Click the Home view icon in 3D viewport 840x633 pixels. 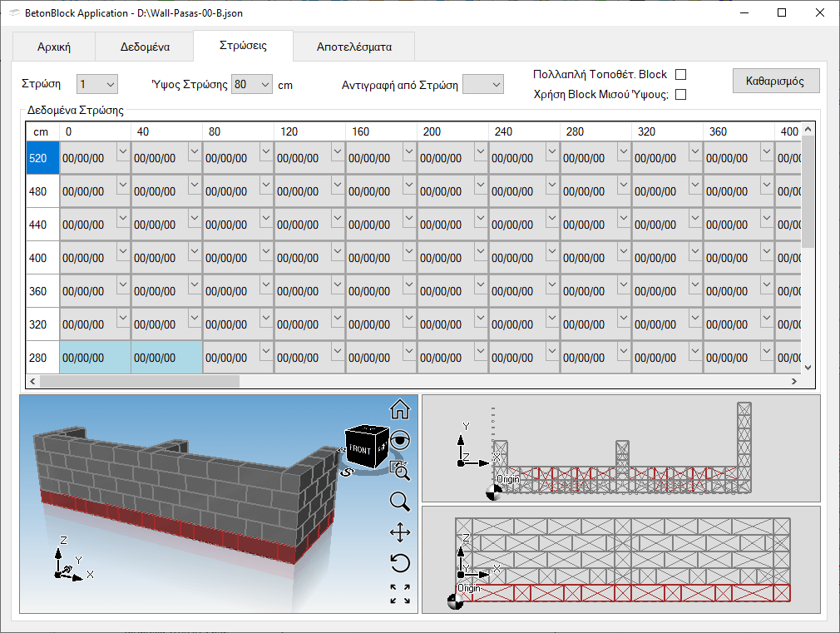[400, 409]
